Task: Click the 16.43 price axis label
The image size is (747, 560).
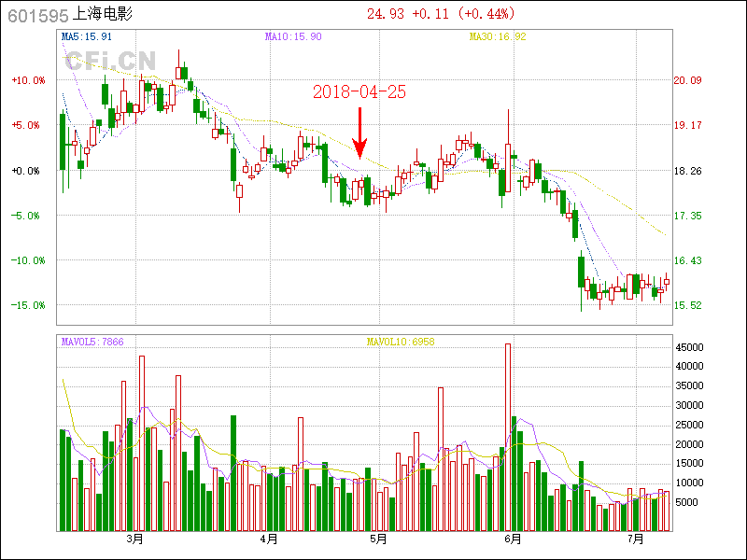Action: [x=687, y=260]
